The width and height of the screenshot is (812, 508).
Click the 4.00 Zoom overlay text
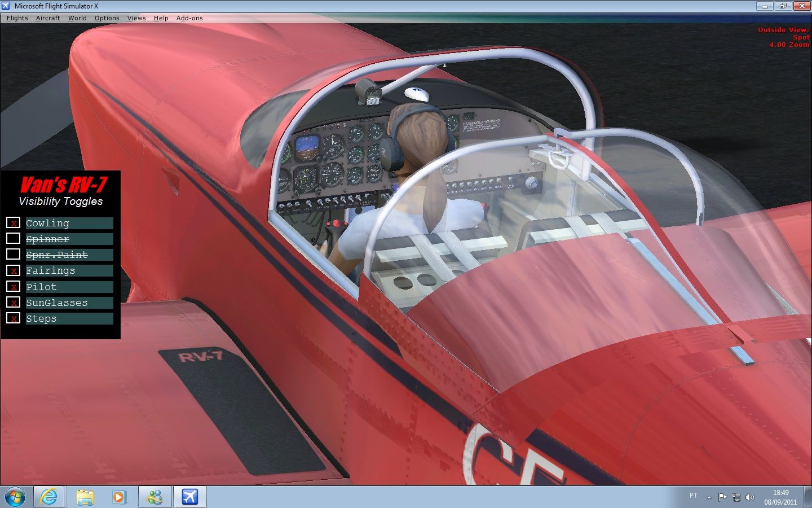pyautogui.click(x=789, y=45)
